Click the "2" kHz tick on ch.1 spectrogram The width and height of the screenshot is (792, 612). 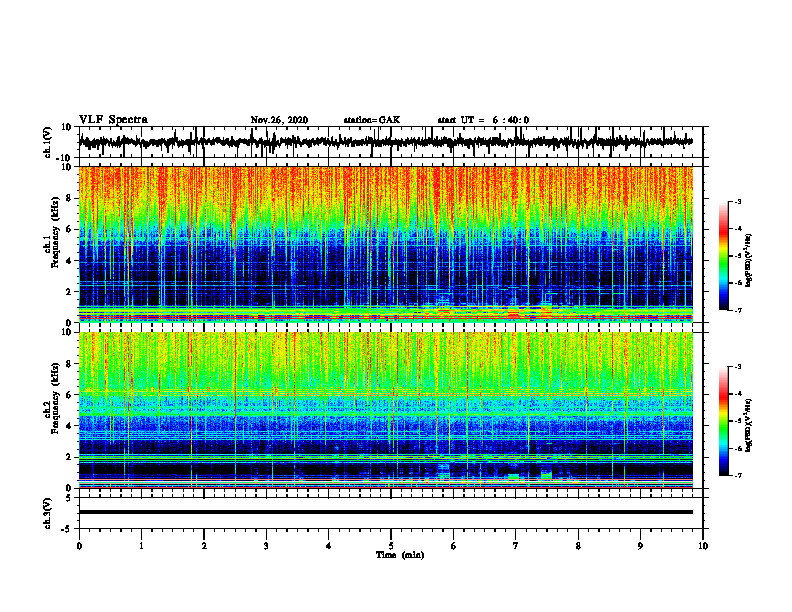coord(70,292)
